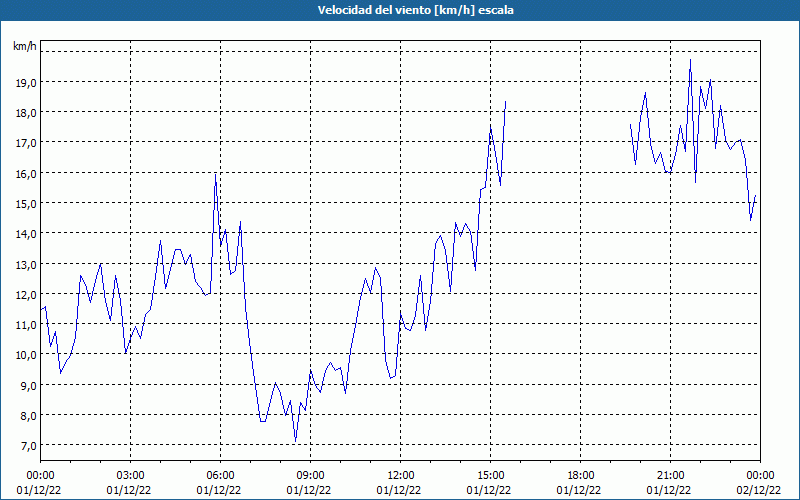Click the 18,0 y-axis label

click(26, 113)
